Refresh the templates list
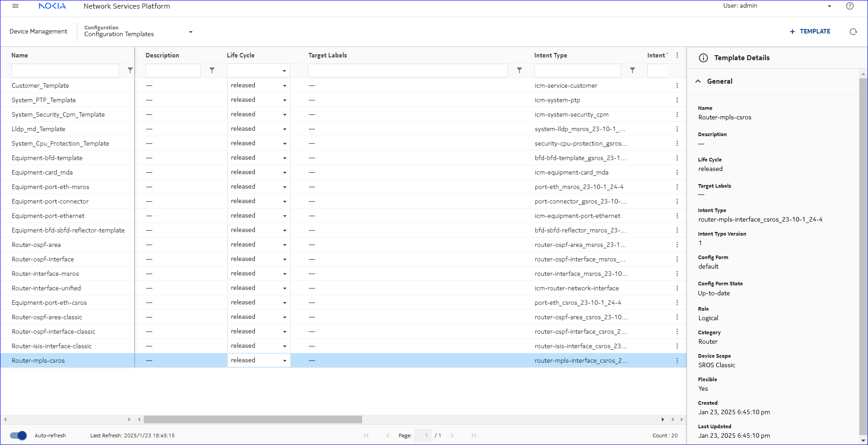868x445 pixels. click(x=853, y=32)
